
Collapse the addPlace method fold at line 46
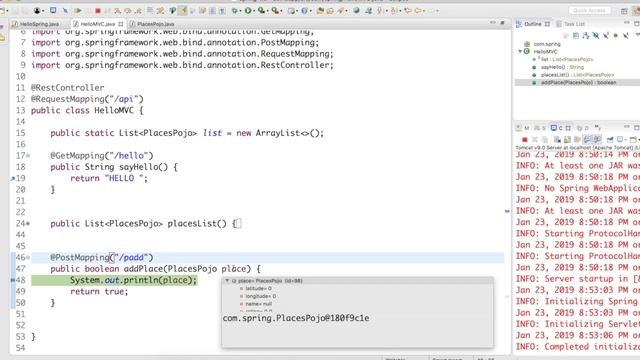coord(28,258)
